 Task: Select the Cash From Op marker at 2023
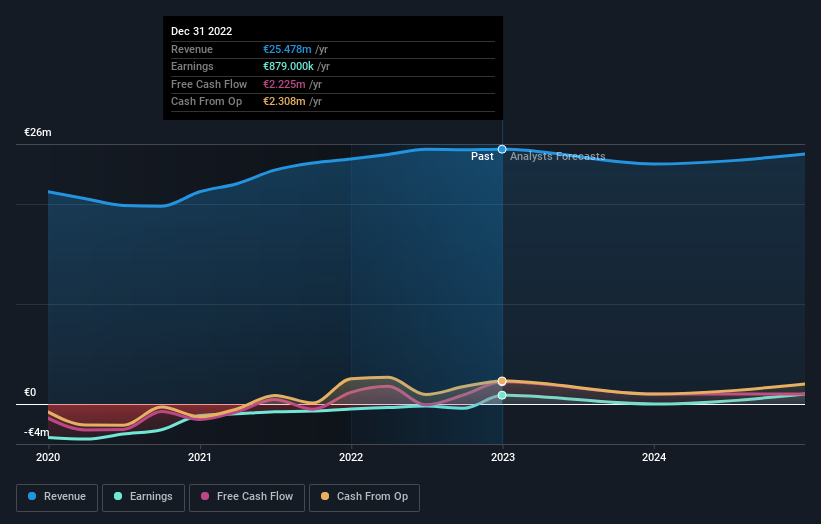click(502, 381)
